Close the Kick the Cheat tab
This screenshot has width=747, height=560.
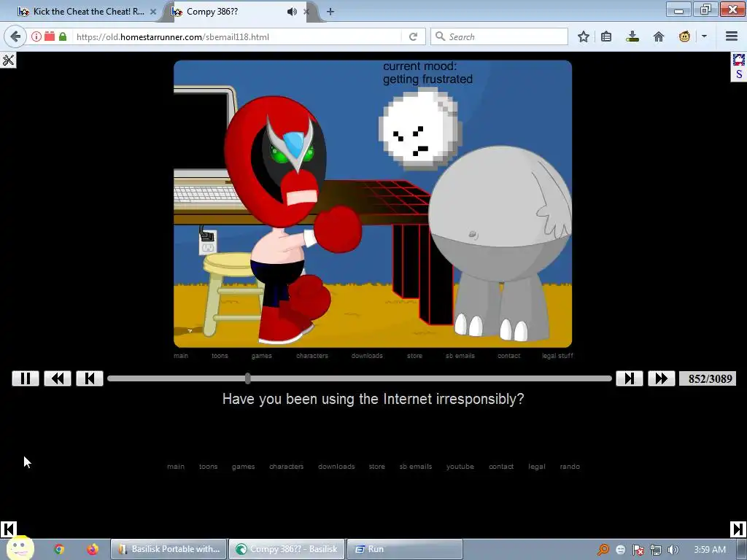click(153, 12)
